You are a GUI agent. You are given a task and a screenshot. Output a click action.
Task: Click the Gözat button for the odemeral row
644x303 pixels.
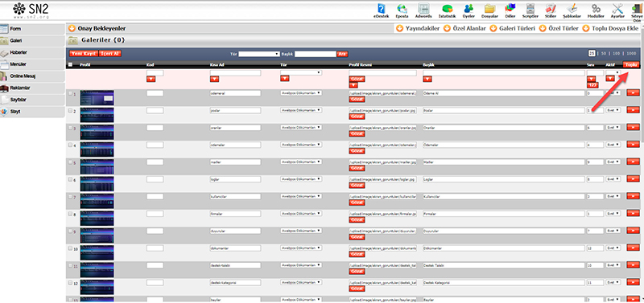[x=357, y=100]
